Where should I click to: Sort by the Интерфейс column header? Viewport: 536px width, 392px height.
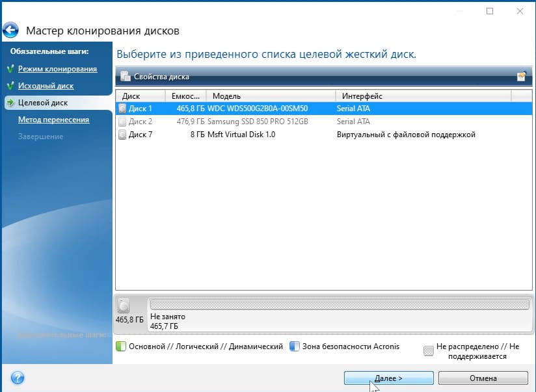tap(423, 96)
